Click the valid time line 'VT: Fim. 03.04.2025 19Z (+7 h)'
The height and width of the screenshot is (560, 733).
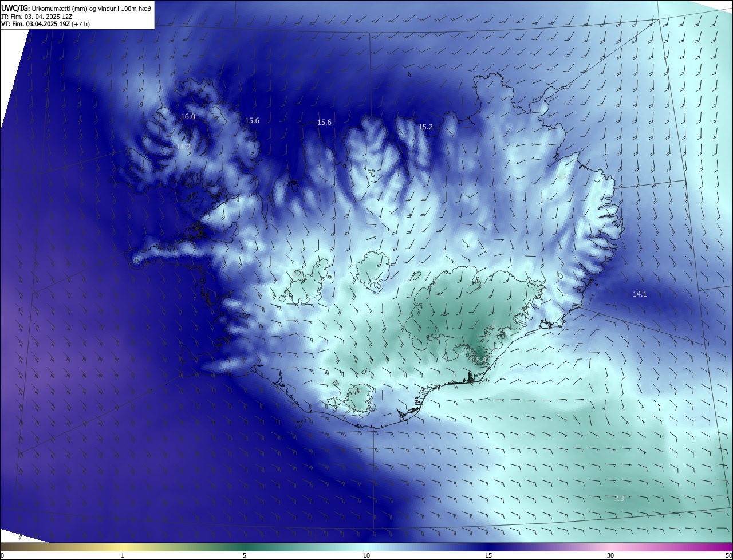click(x=46, y=24)
